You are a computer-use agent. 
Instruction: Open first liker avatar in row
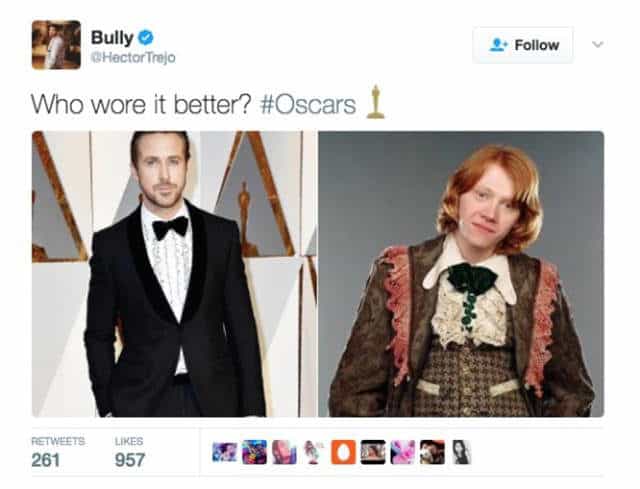pyautogui.click(x=225, y=452)
